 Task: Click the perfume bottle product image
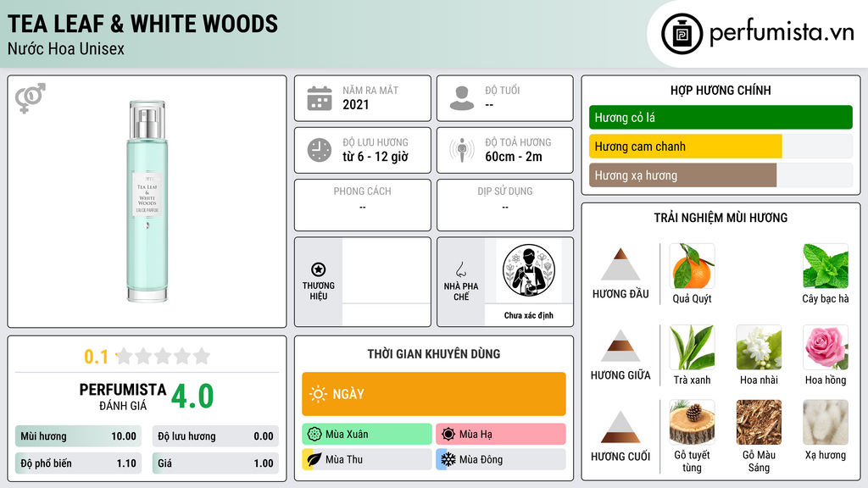pos(147,202)
